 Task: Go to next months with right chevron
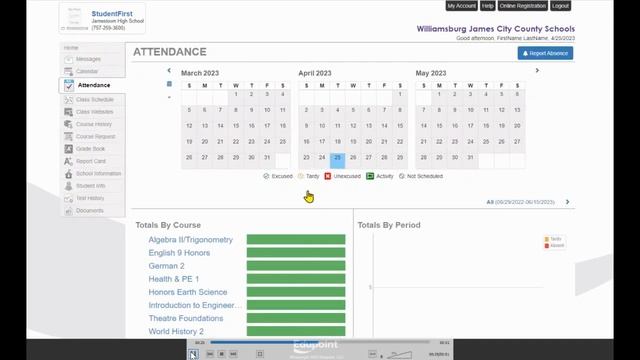click(x=537, y=71)
